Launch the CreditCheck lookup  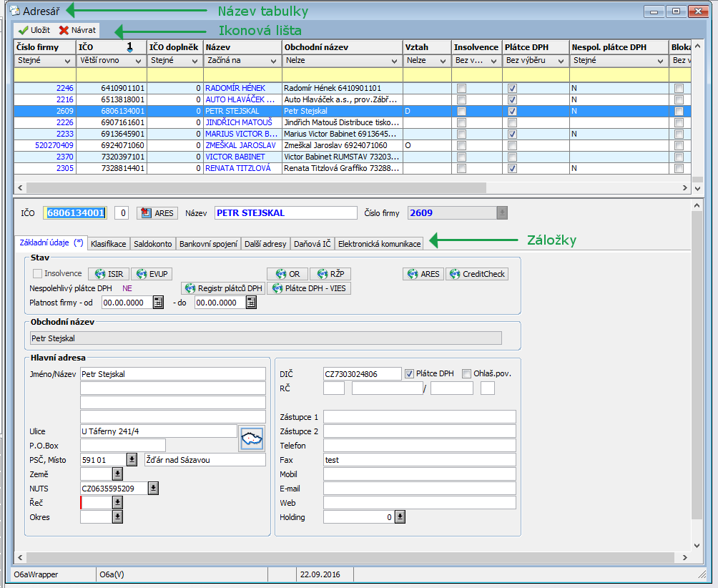pos(476,274)
